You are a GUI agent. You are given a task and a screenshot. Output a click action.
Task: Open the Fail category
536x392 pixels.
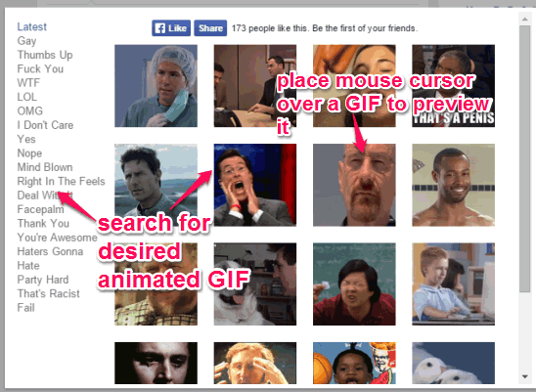click(26, 308)
